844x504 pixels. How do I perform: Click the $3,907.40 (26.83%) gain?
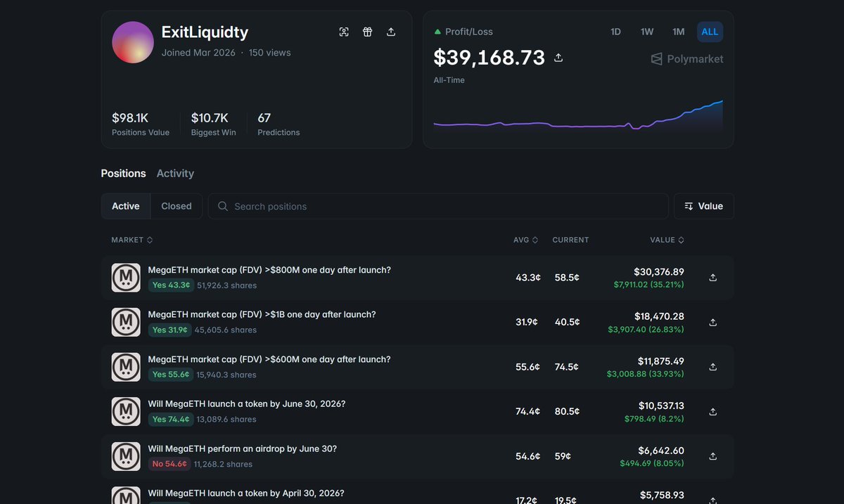click(x=646, y=329)
